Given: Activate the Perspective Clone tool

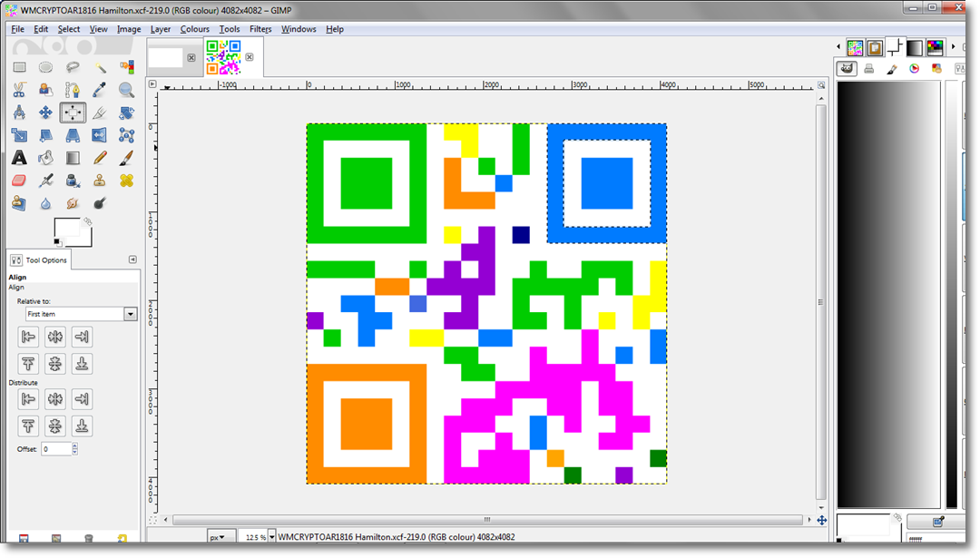Looking at the screenshot, I should (19, 203).
